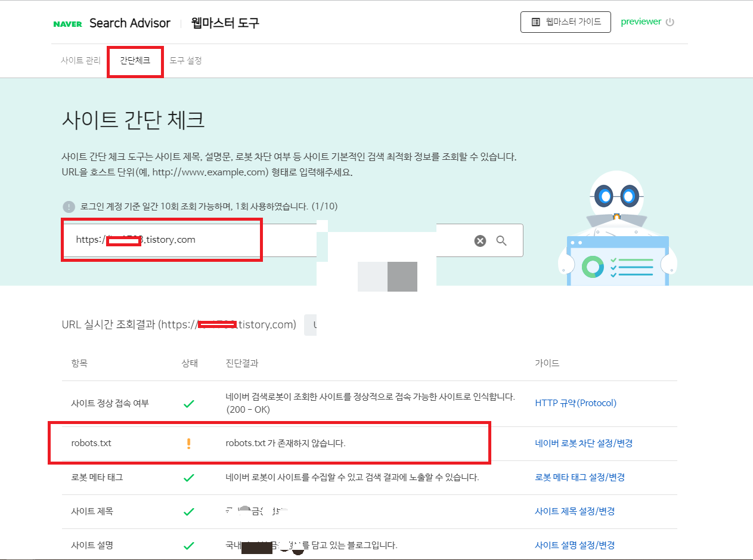Click the magnifier search icon
Image resolution: width=753 pixels, height=560 pixels.
[501, 241]
